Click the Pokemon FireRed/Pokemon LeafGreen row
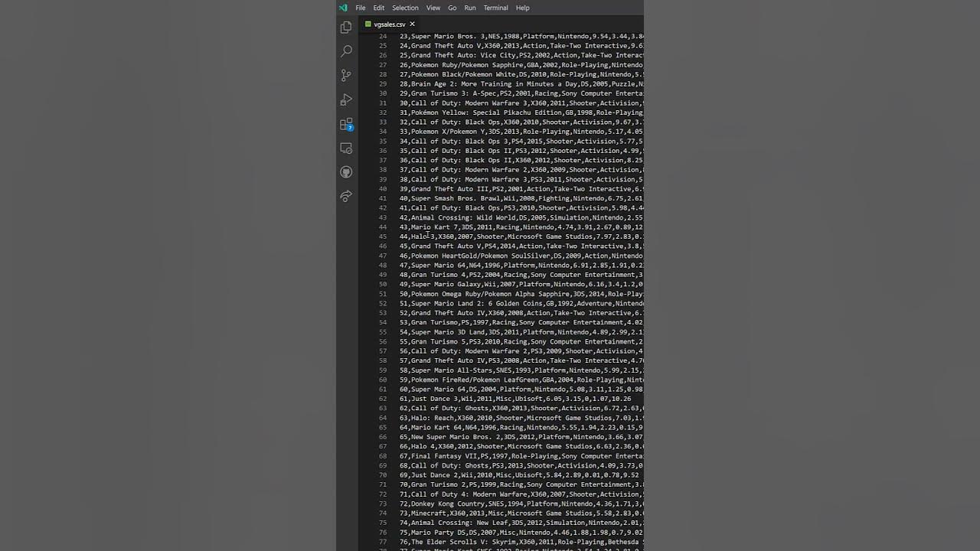 521,380
